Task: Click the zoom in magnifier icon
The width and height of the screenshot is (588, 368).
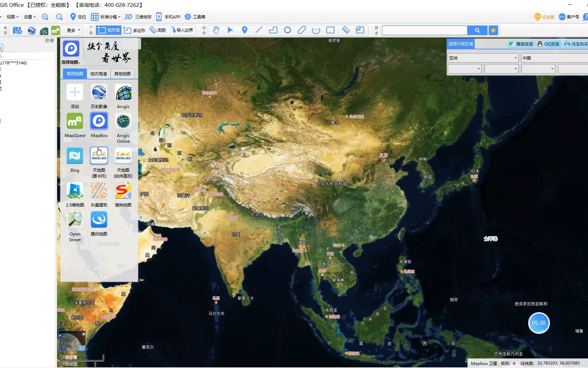Action: 45,17
